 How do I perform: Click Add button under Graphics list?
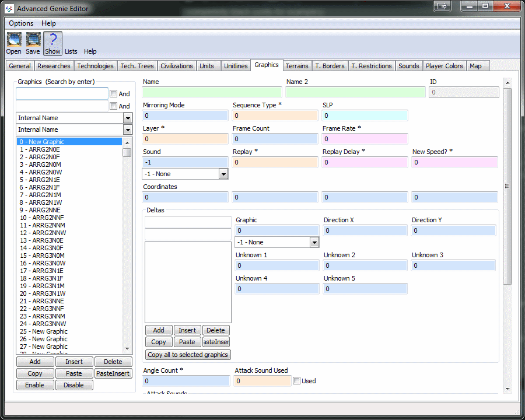(35, 362)
